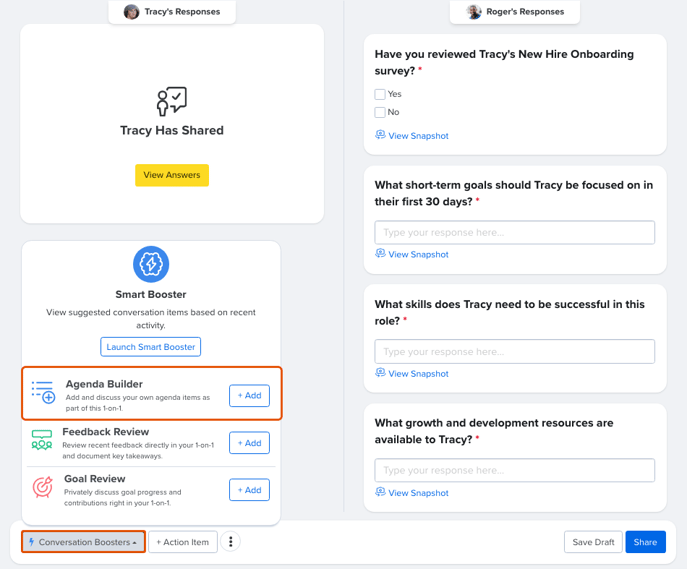This screenshot has width=687, height=569.
Task: Add the Agenda Builder booster
Action: click(x=249, y=396)
